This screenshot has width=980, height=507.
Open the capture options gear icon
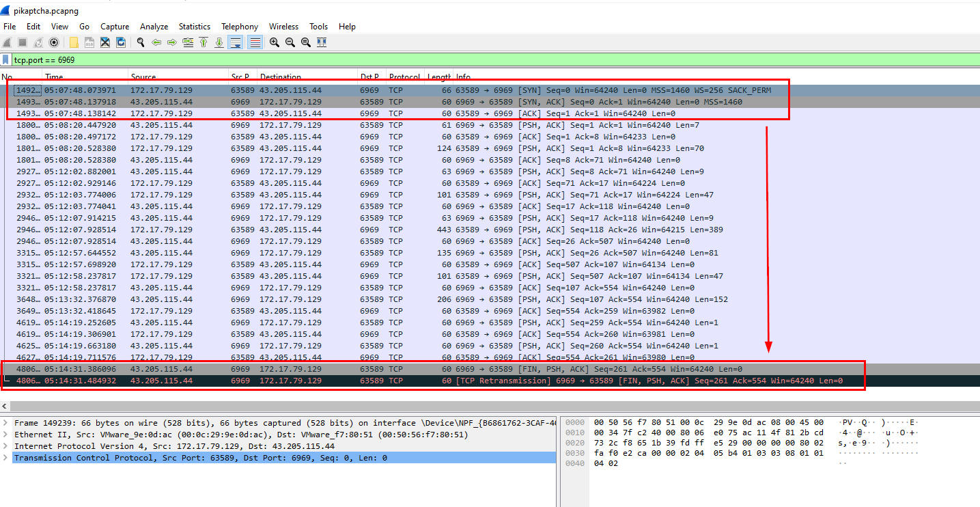point(54,42)
